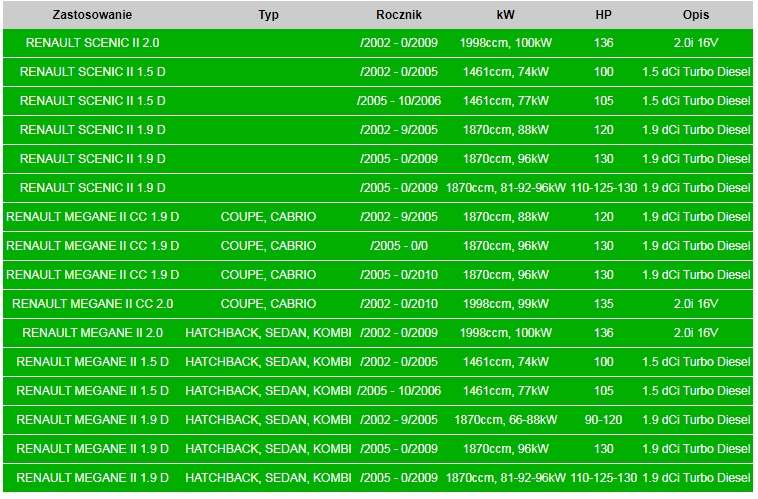758x499 pixels.
Task: Click the 'kW' column header
Action: 505,15
